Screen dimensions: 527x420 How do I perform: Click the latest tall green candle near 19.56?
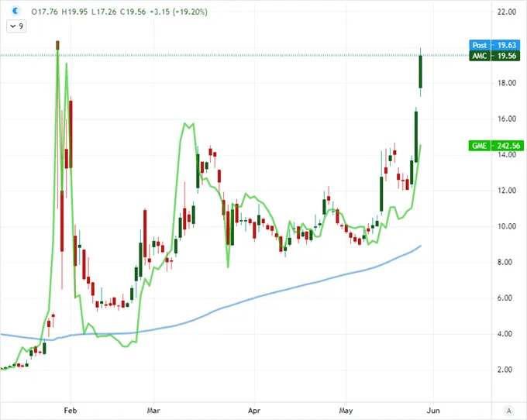tap(421, 71)
